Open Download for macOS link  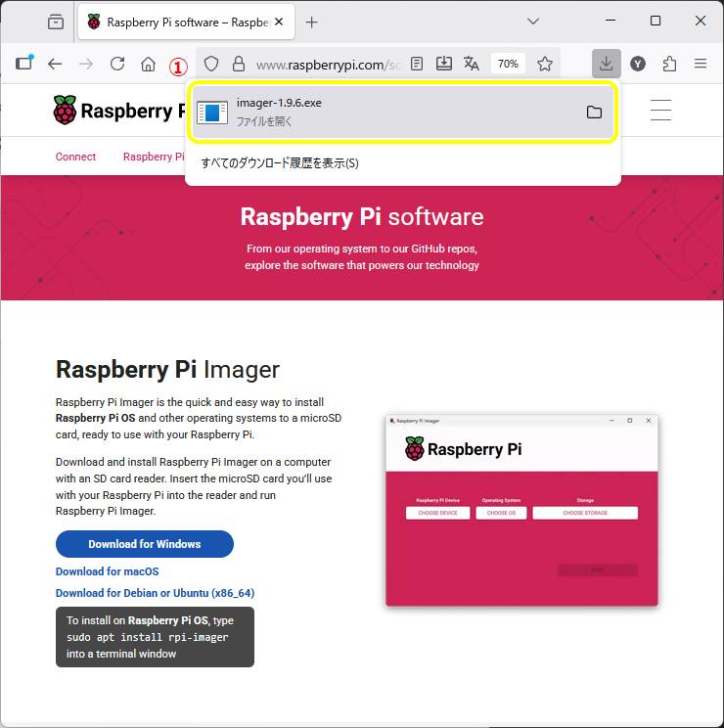point(108,571)
